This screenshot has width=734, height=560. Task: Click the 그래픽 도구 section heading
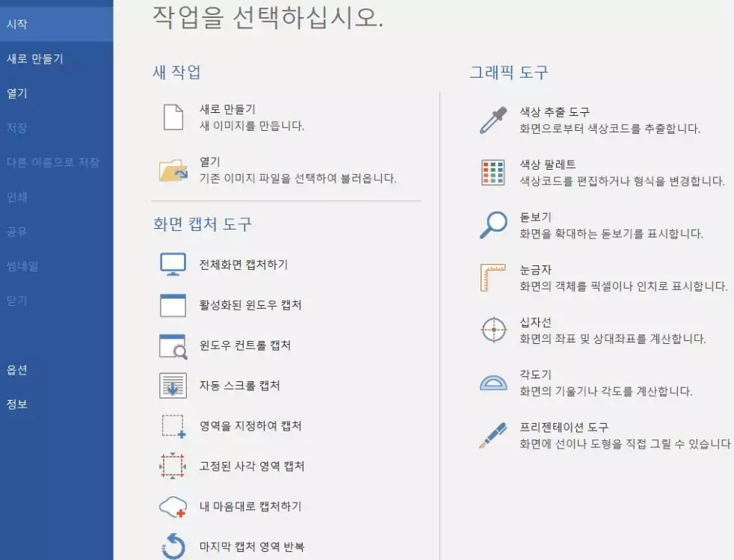[509, 72]
